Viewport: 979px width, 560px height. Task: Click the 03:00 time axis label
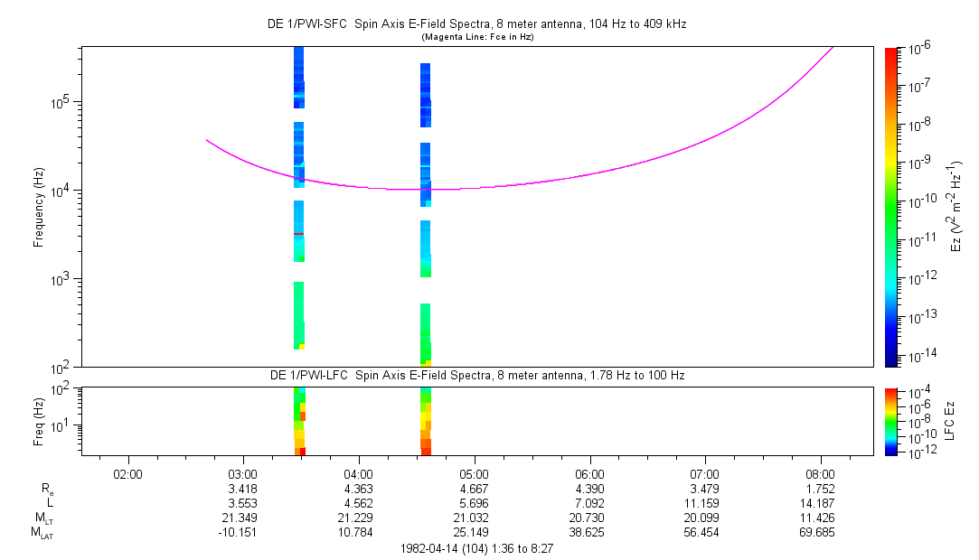point(243,474)
